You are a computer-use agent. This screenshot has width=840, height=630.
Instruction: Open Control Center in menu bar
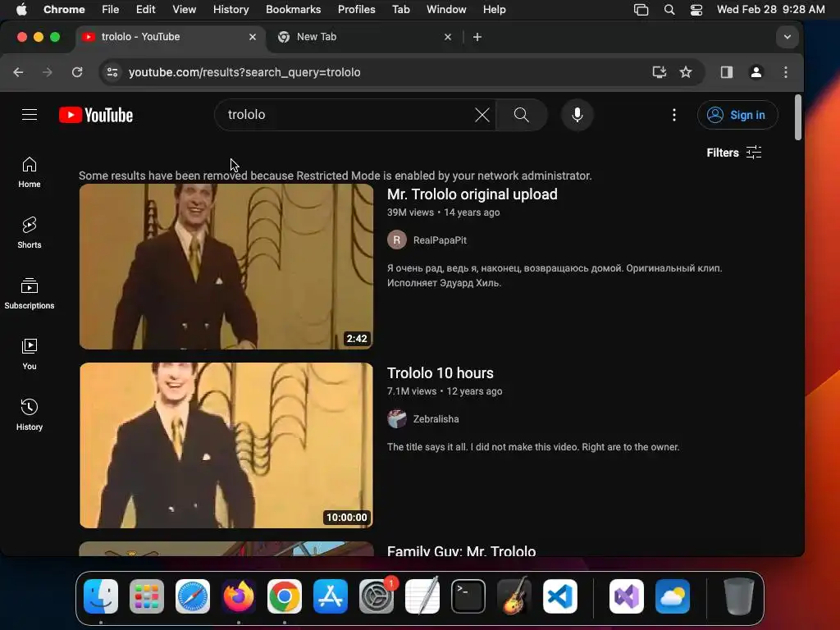coord(696,10)
